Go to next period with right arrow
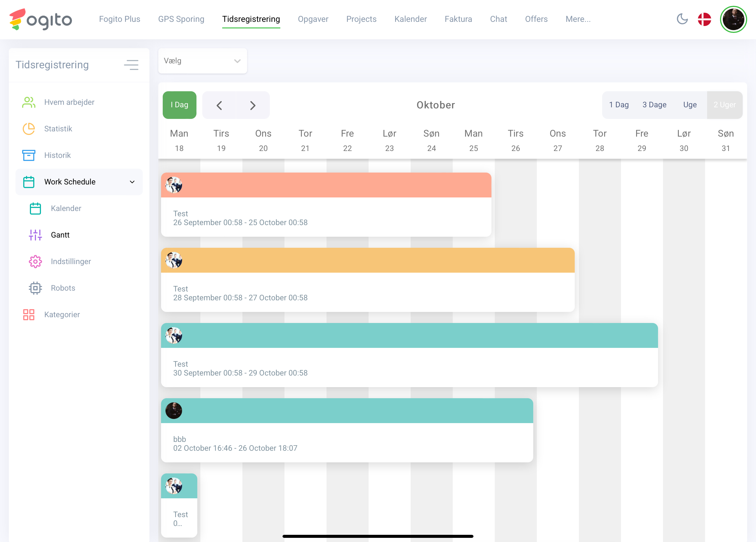Image resolution: width=756 pixels, height=542 pixels. coord(253,106)
